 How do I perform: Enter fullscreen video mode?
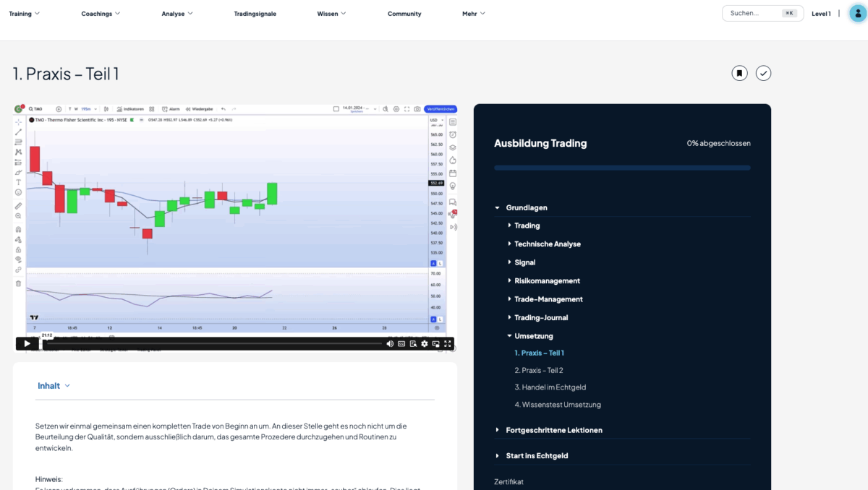tap(448, 344)
